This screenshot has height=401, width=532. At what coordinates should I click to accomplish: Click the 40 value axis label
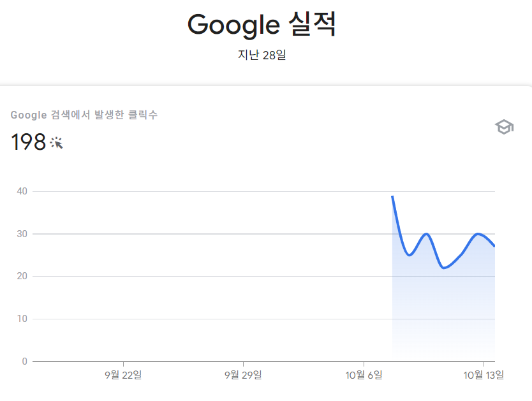(22, 191)
